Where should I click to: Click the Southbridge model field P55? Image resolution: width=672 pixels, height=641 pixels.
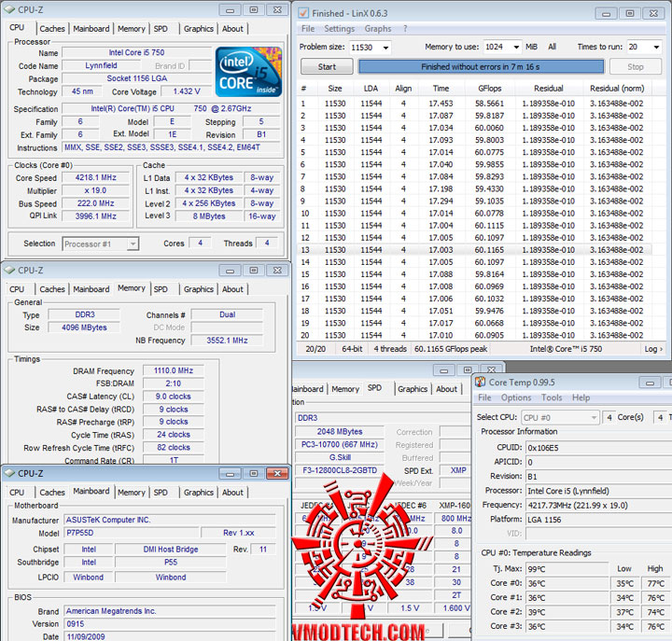coord(171,563)
